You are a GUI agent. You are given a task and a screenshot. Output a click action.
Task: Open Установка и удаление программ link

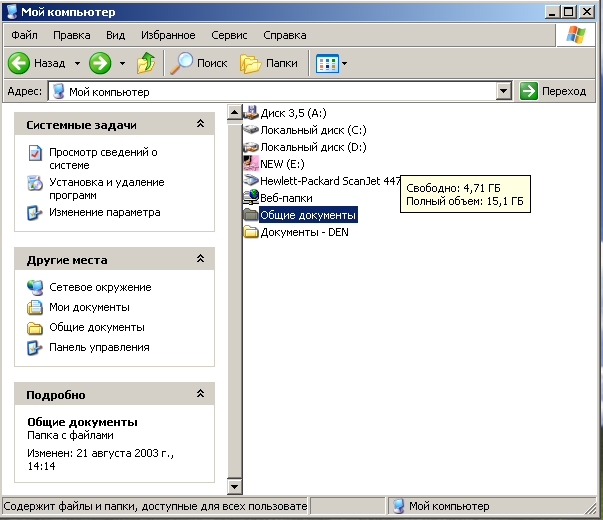[x=107, y=188]
